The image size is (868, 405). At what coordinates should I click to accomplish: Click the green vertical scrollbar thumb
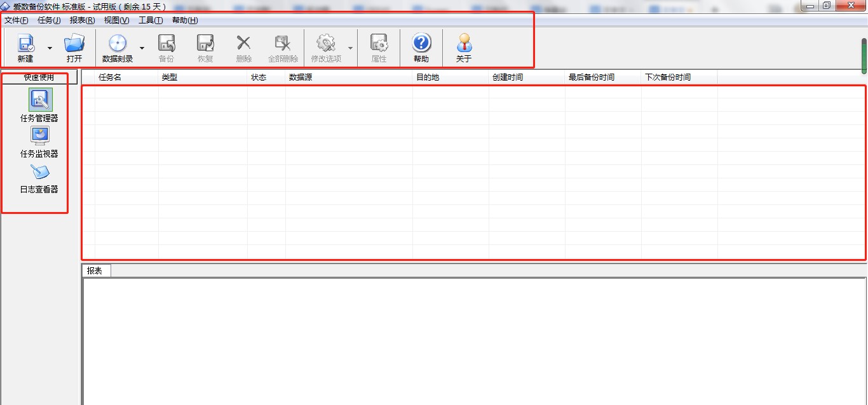[x=864, y=56]
